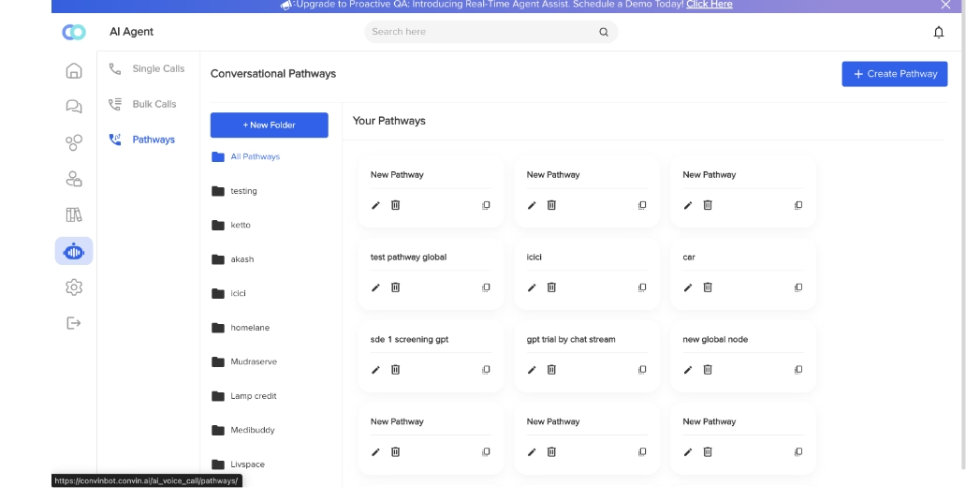Edit the 'test pathway global' pathway with pencil icon
The height and width of the screenshot is (501, 980).
point(375,287)
